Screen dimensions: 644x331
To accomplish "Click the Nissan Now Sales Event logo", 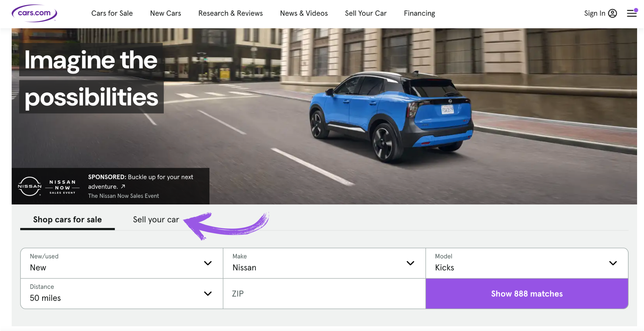I will click(63, 187).
